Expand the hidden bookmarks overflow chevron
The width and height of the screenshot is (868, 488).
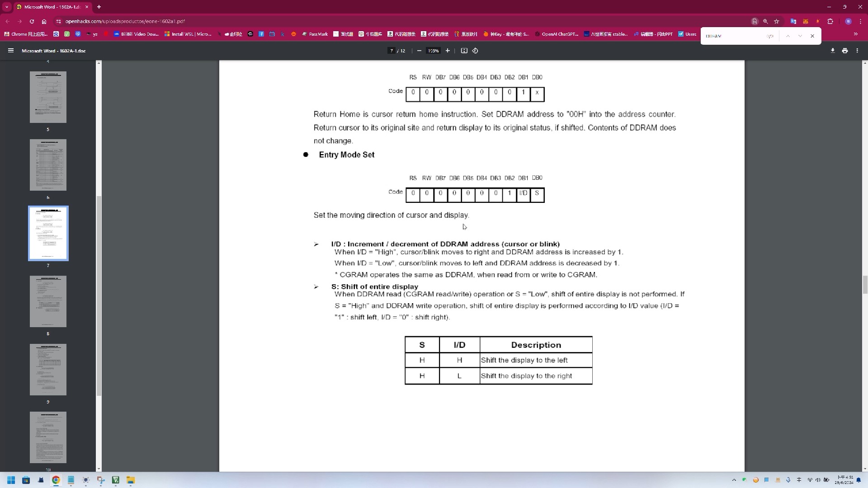pos(855,34)
